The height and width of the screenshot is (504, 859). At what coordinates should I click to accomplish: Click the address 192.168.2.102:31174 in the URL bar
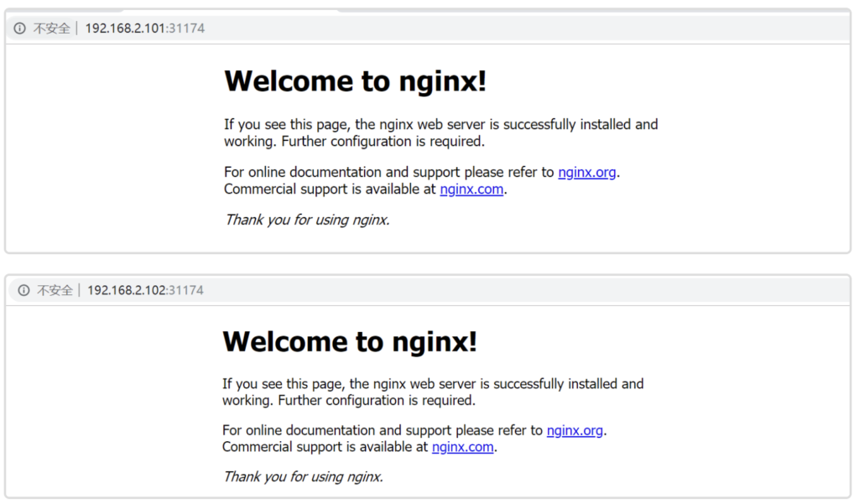pyautogui.click(x=146, y=290)
